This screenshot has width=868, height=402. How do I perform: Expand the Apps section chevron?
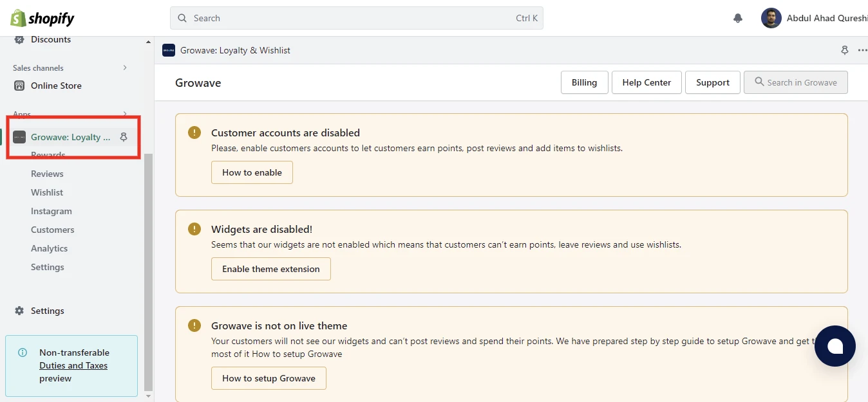point(125,114)
